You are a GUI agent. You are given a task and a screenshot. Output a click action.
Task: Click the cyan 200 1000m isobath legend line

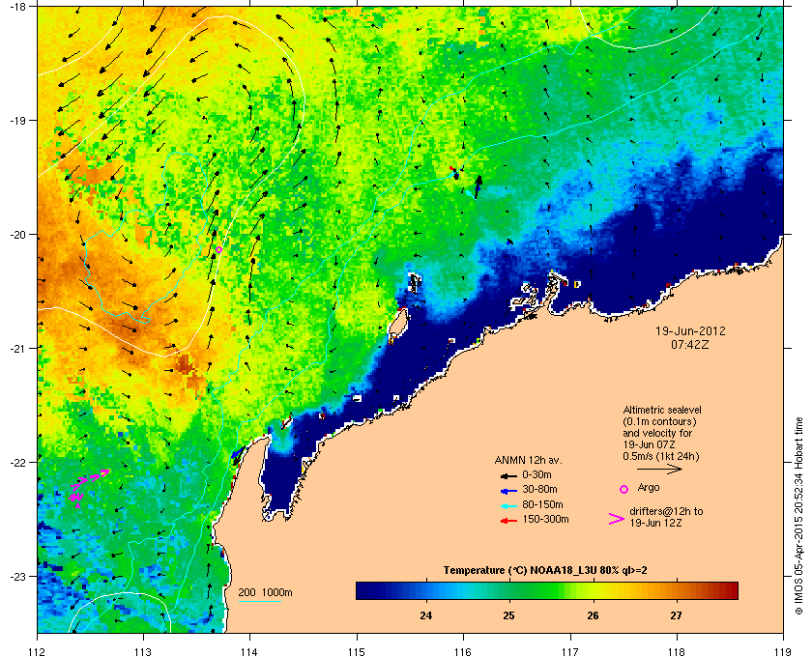pos(259,602)
